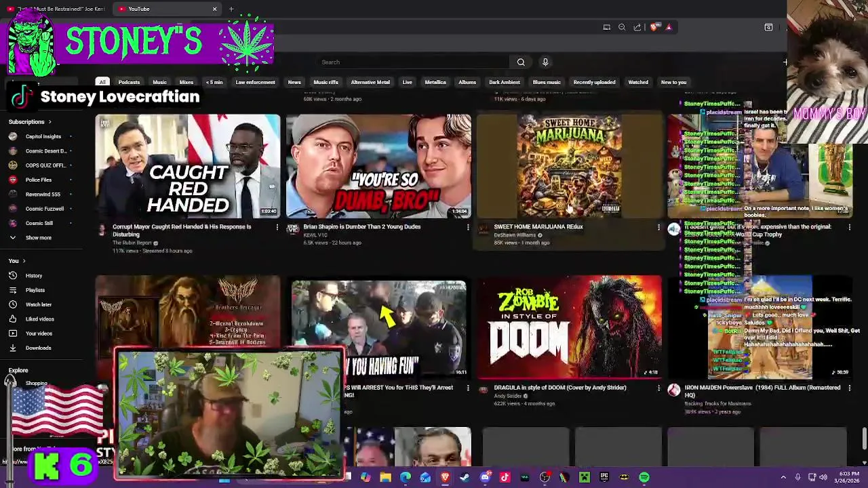
Task: Open Epic Games launcher from the taskbar
Action: click(x=604, y=478)
